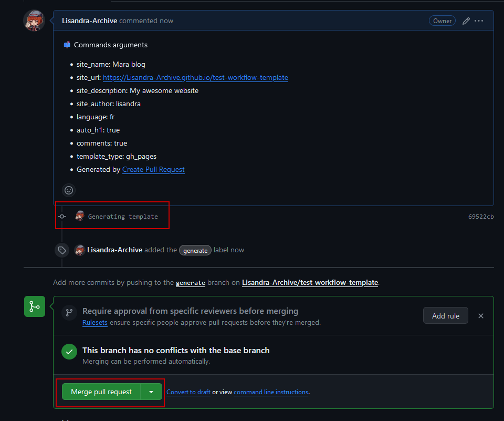504x421 pixels.
Task: Click 'site_description: My awesome website' text
Action: [x=138, y=91]
